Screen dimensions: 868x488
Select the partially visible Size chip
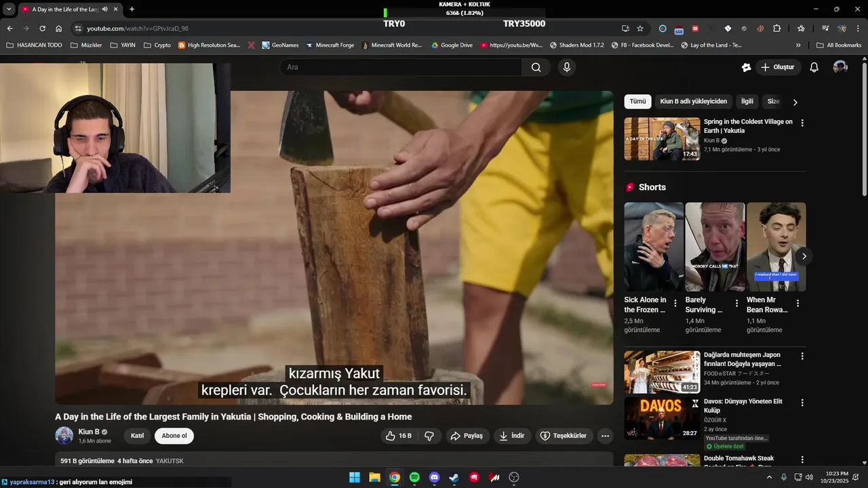pos(773,102)
